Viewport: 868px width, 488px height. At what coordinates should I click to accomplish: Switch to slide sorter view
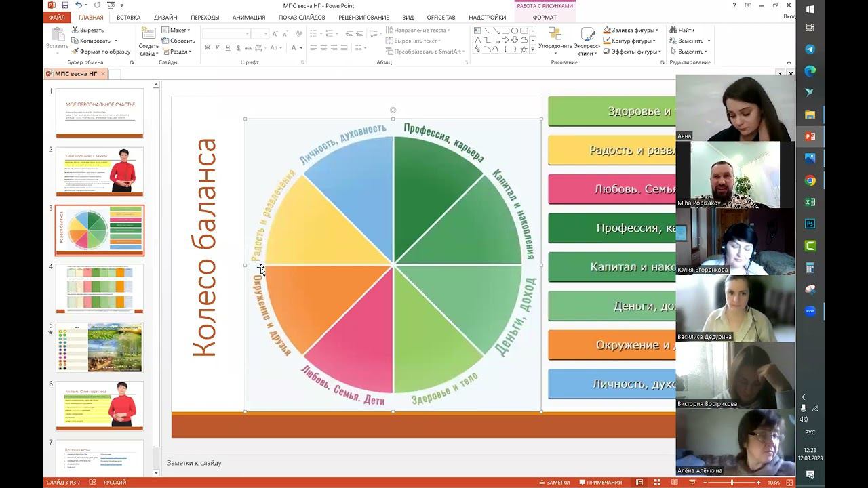click(x=656, y=483)
